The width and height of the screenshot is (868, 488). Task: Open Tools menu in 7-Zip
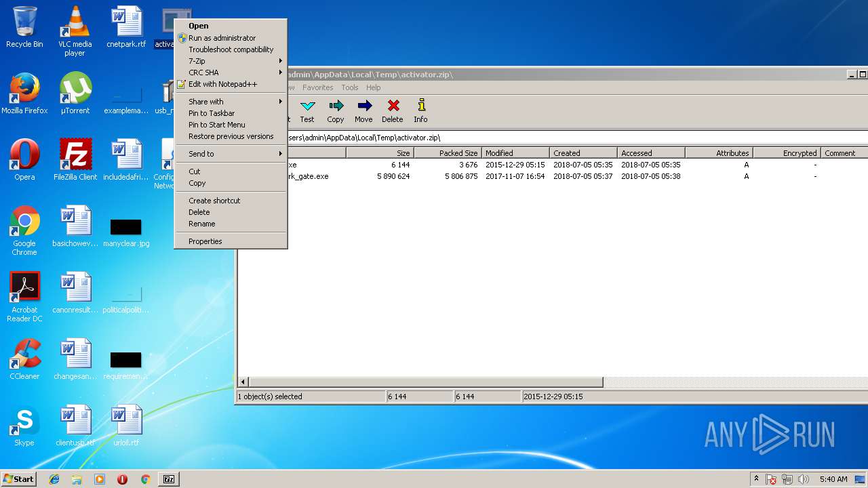coord(350,87)
